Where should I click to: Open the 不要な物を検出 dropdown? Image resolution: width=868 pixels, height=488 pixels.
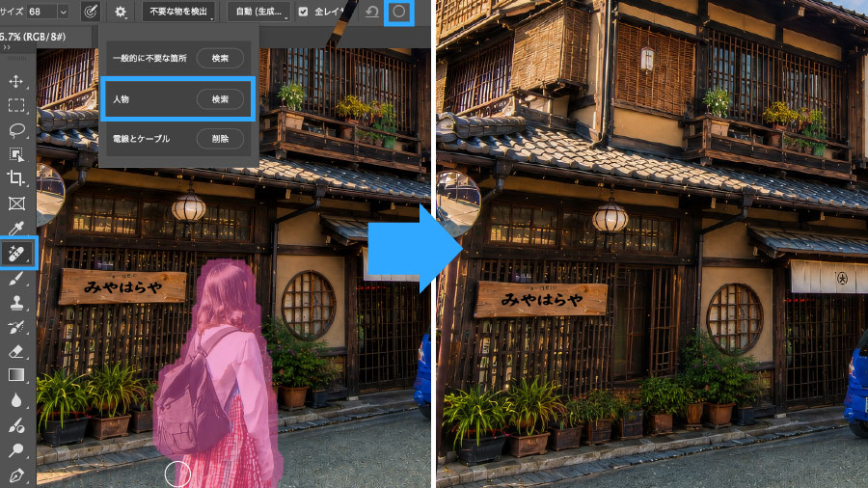coord(178,11)
